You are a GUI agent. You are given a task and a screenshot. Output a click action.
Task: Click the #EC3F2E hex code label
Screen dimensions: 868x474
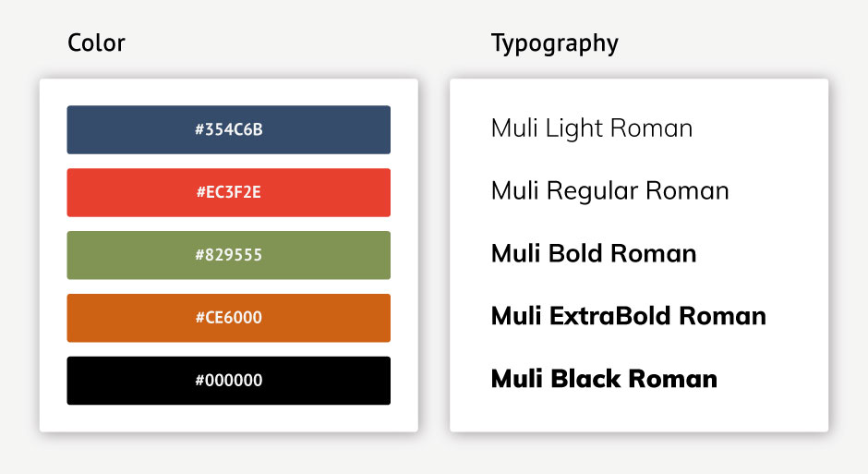click(x=229, y=192)
